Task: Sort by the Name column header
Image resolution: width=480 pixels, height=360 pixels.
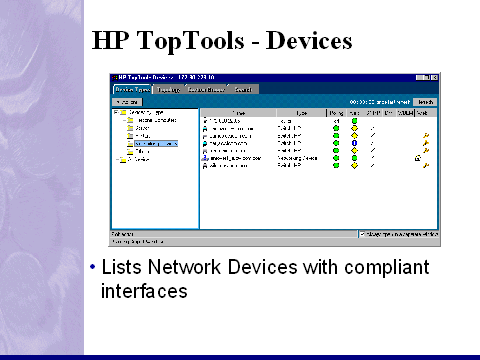Action: pyautogui.click(x=238, y=113)
